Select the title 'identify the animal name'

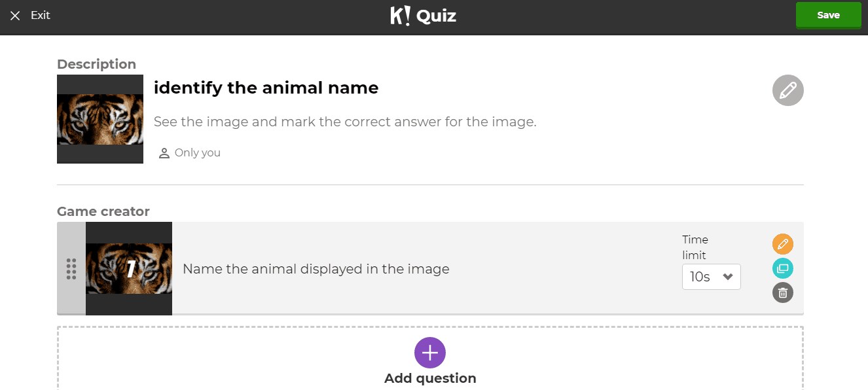266,88
